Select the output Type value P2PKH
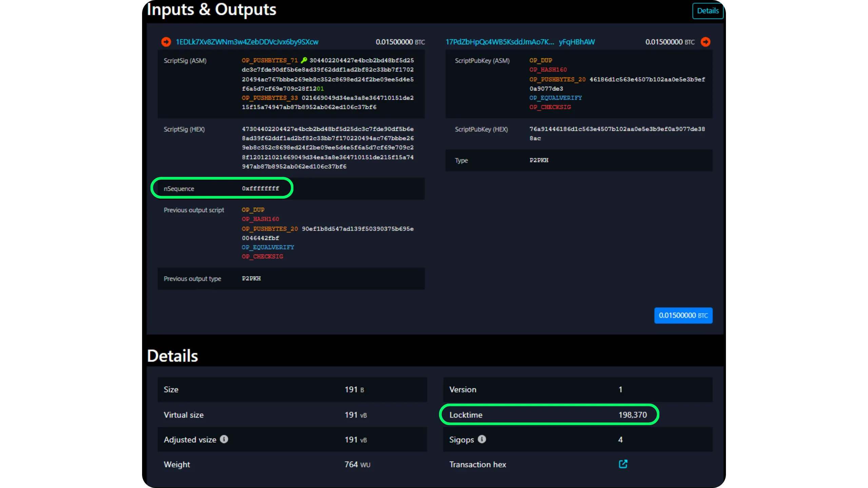This screenshot has height=488, width=868. pos(539,160)
